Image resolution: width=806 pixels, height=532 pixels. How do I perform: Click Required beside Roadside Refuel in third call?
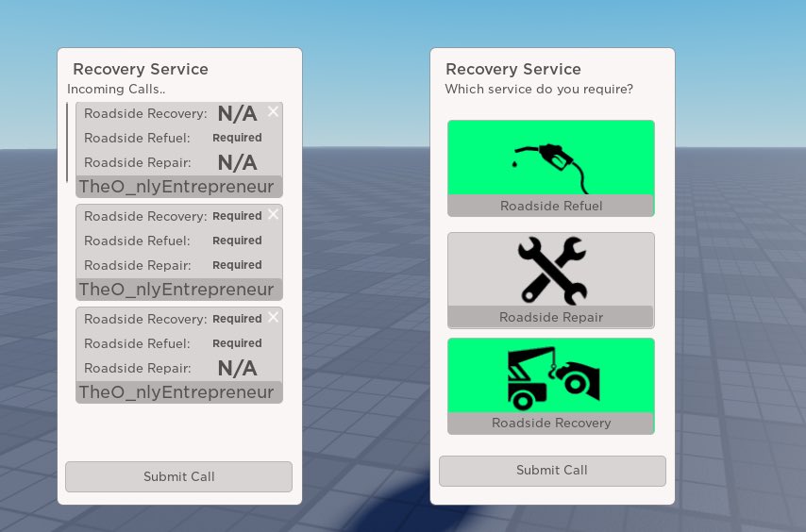(x=237, y=343)
